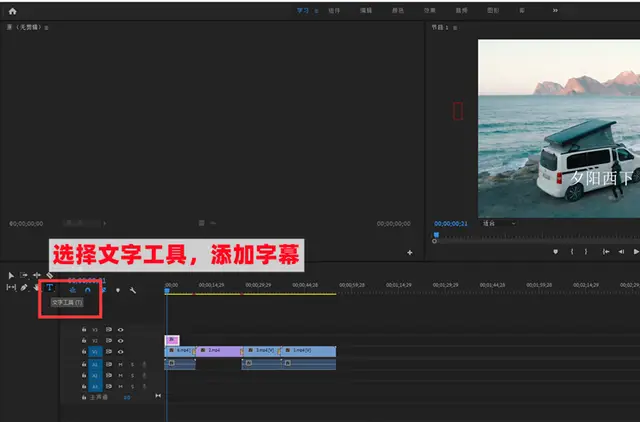Toggle sync lock on V1 track
Image resolution: width=640 pixels, height=422 pixels.
[109, 351]
